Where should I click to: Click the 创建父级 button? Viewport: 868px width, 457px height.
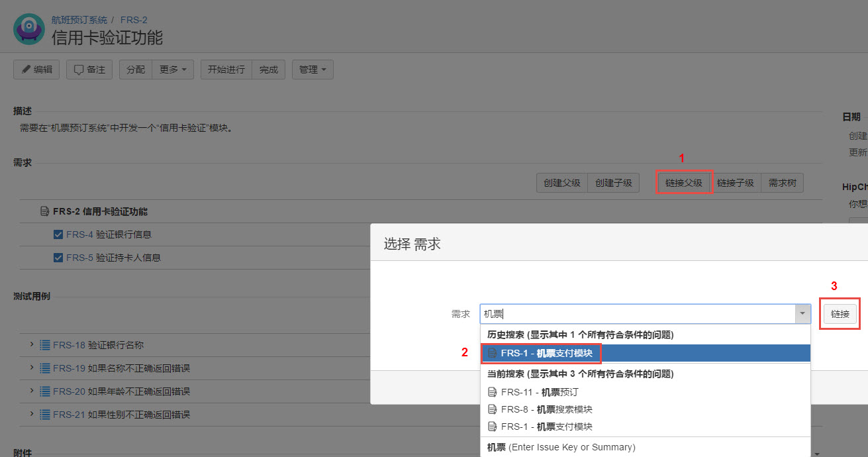click(x=562, y=183)
